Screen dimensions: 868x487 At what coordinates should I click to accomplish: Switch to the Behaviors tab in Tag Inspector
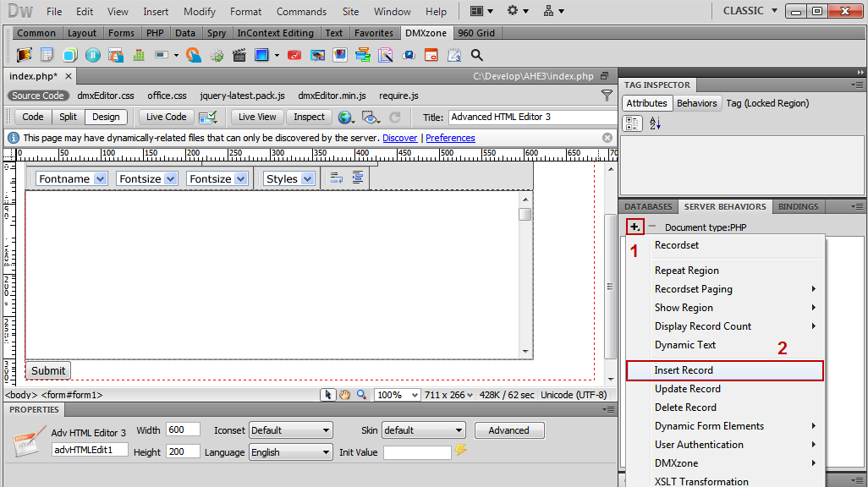pyautogui.click(x=696, y=103)
